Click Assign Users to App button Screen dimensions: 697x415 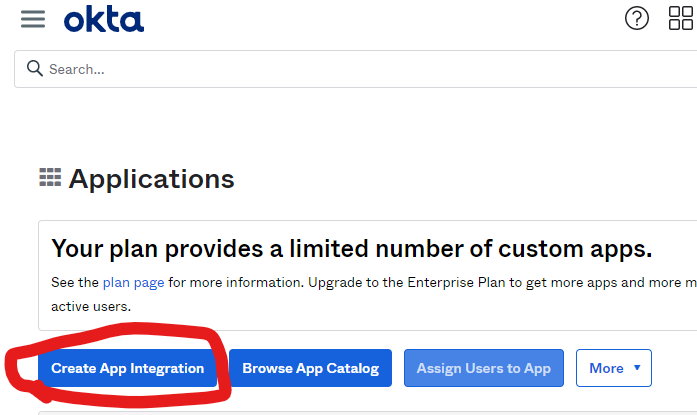click(x=484, y=368)
